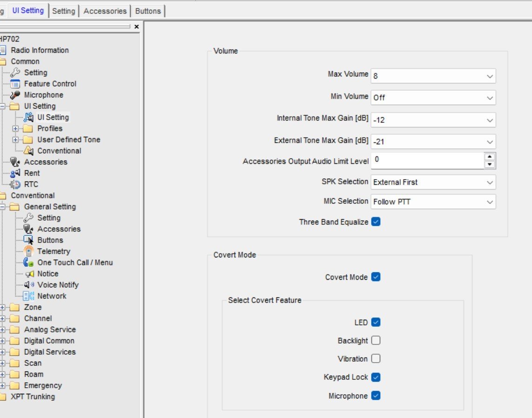Enable the Vibration covert feature checkbox
532x418 pixels.
[376, 358]
